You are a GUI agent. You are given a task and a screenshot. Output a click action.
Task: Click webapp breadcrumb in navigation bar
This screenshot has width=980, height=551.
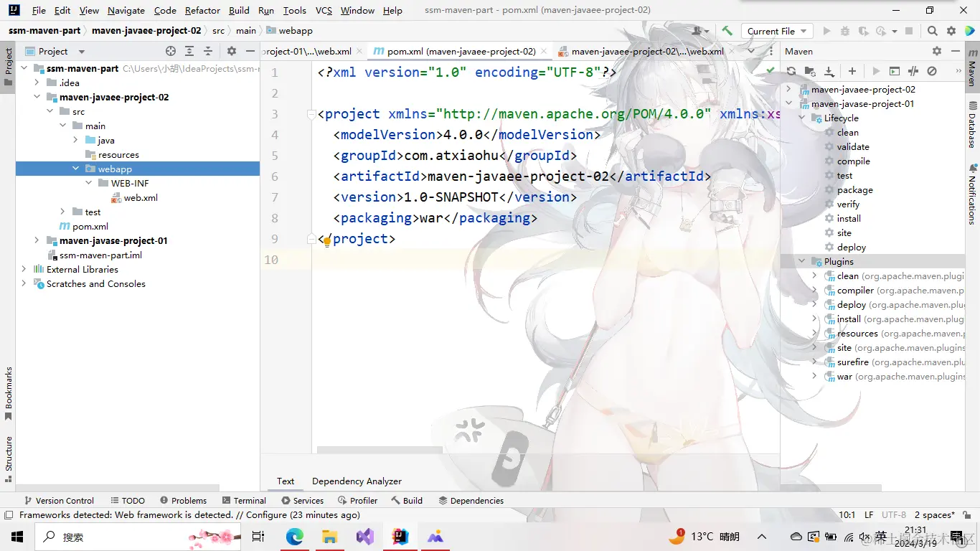289,31
